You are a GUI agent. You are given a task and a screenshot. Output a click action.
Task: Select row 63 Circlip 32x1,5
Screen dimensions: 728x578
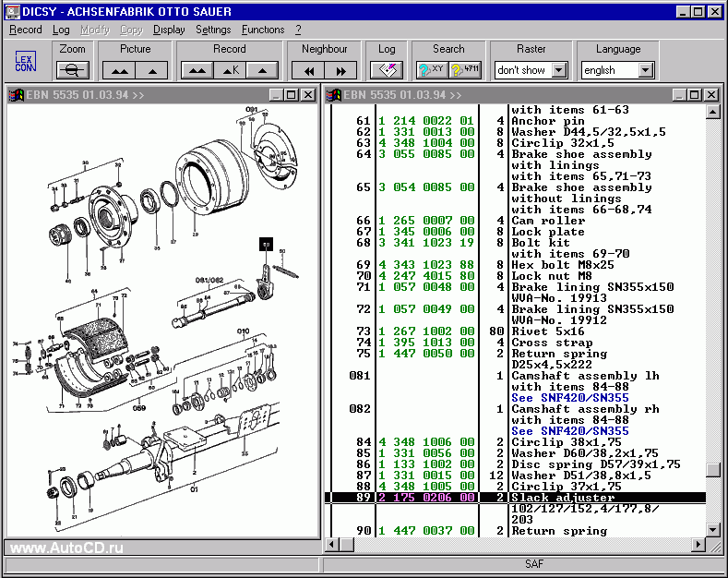pyautogui.click(x=516, y=143)
